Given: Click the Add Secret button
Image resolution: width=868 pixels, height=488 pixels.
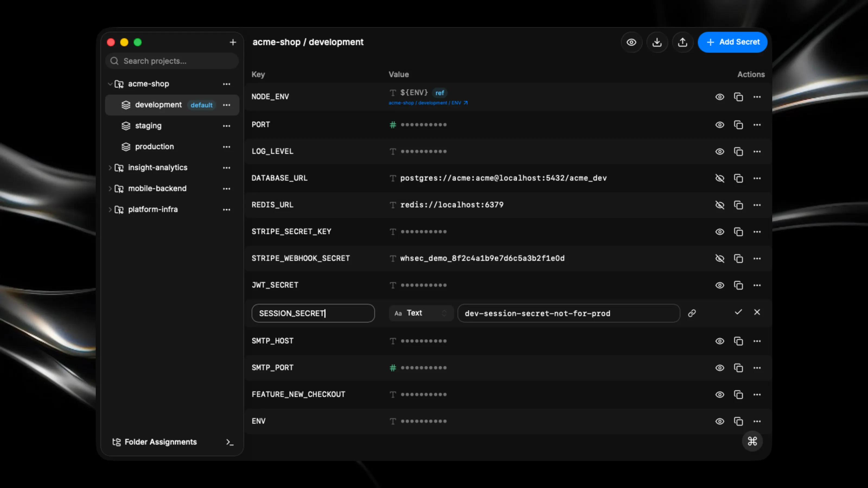Looking at the screenshot, I should (733, 43).
